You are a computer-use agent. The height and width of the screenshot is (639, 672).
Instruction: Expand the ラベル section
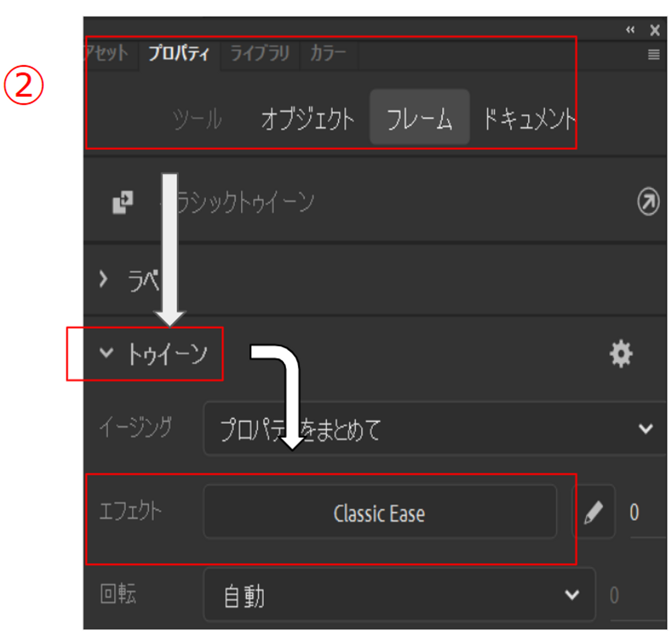point(103,279)
